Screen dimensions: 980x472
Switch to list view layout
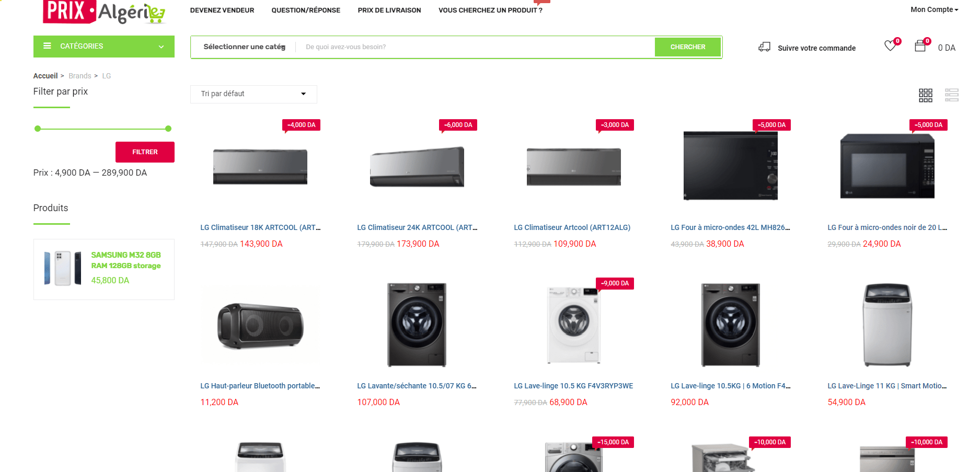point(952,95)
